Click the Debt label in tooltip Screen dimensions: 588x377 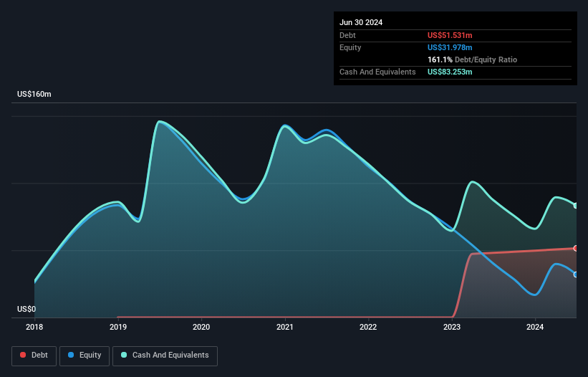(x=347, y=35)
